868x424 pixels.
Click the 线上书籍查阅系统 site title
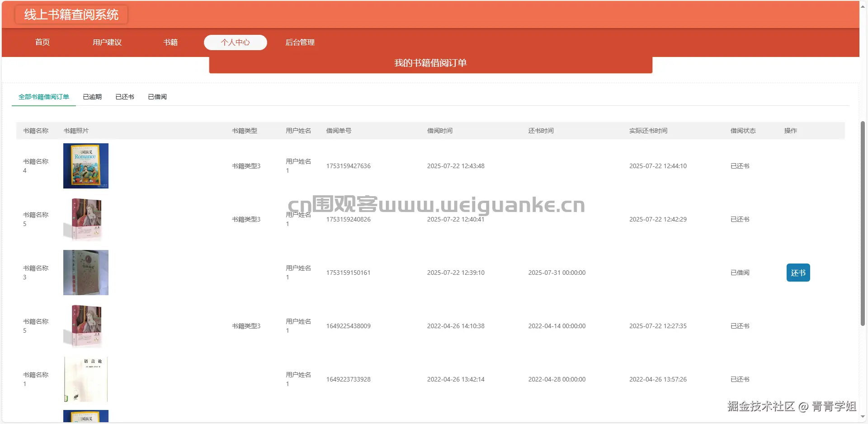(x=71, y=14)
